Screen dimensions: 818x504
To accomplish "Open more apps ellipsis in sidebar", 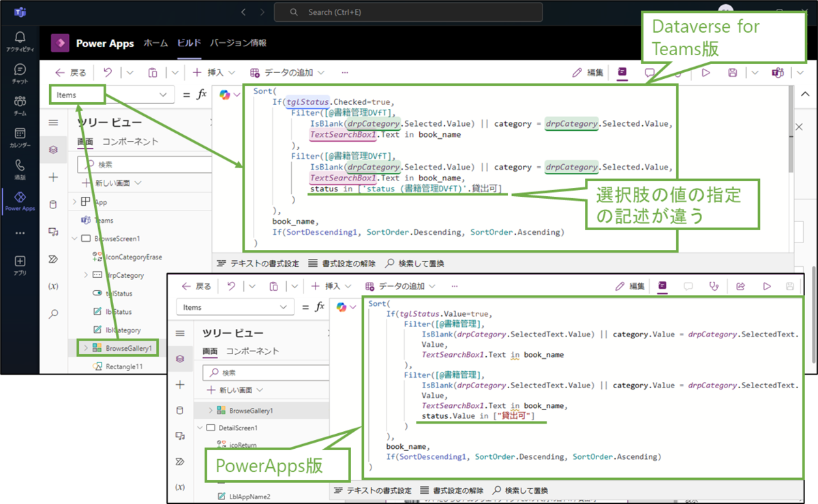I will 20,232.
